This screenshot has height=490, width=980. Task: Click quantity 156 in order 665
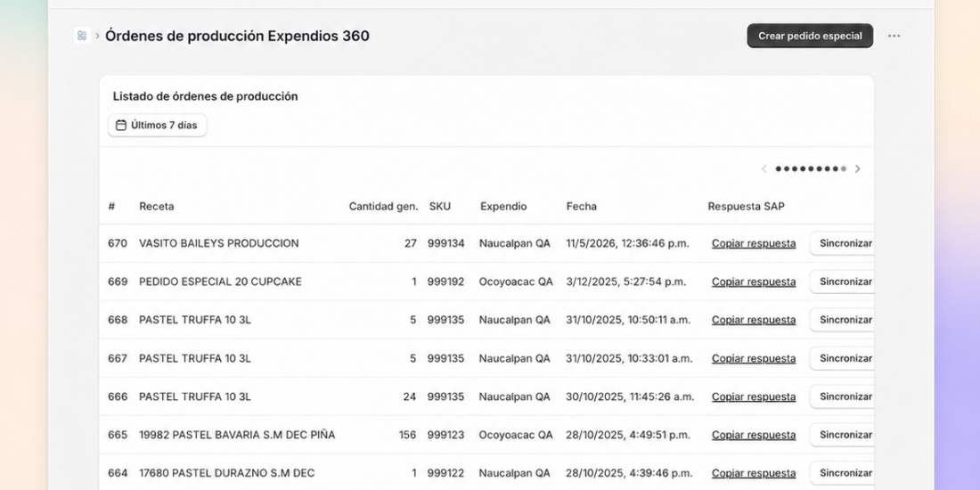(407, 435)
